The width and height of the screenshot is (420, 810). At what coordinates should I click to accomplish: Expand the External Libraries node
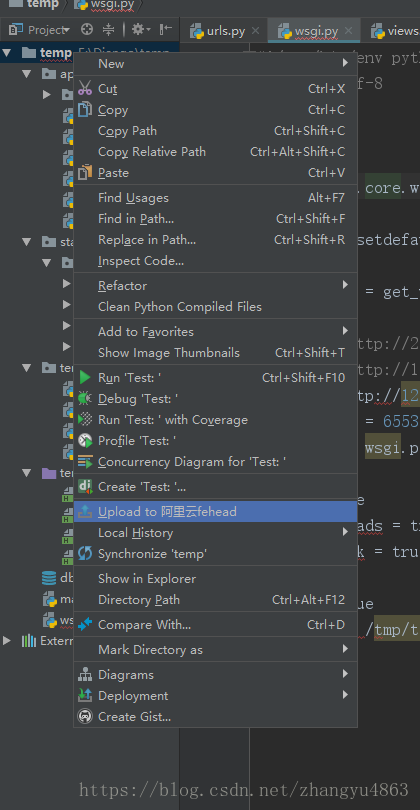coord(7,641)
